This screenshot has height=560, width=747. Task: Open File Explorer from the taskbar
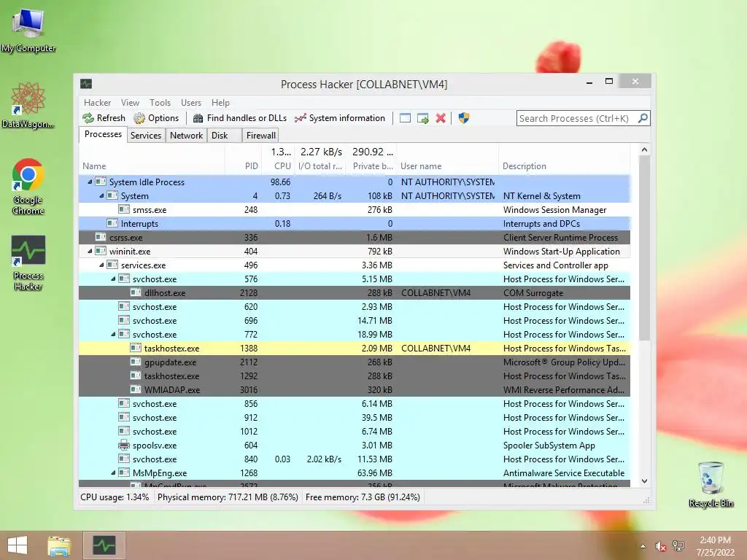(59, 545)
